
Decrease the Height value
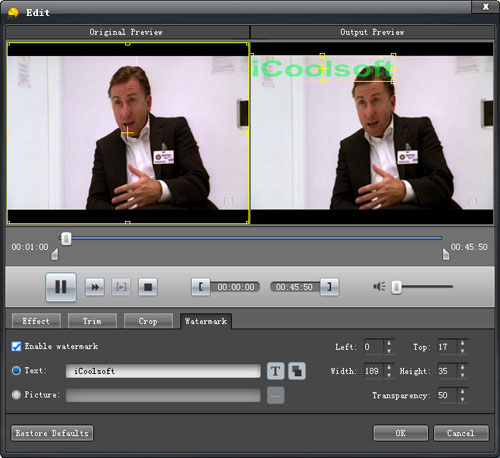(x=462, y=375)
